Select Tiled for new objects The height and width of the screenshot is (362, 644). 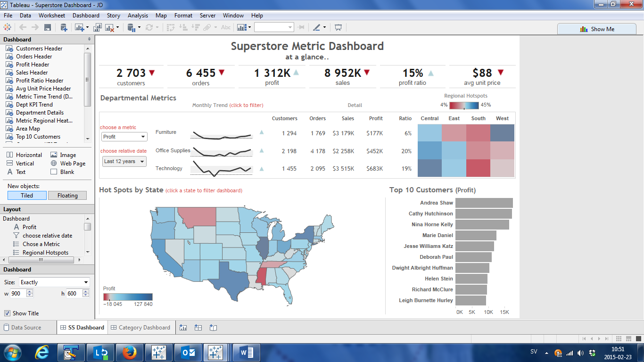tap(27, 195)
